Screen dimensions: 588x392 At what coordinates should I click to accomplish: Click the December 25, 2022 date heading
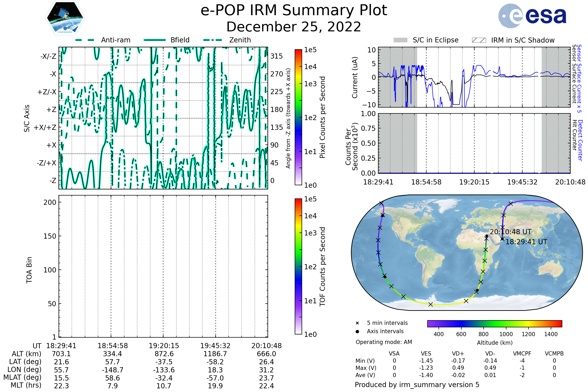pyautogui.click(x=294, y=27)
